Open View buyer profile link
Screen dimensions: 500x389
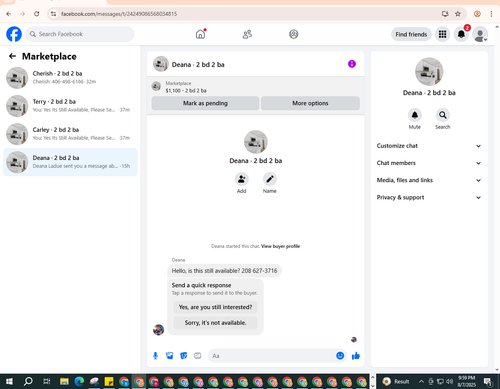[x=280, y=246]
